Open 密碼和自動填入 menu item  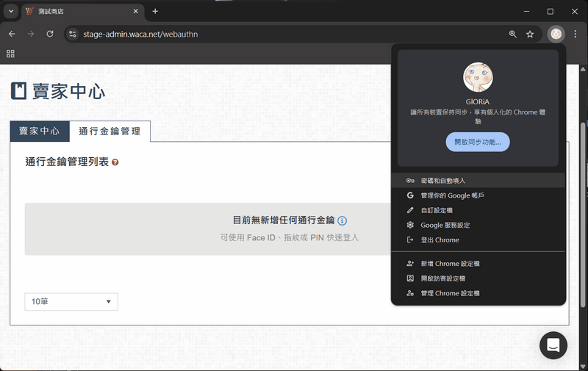tap(443, 180)
